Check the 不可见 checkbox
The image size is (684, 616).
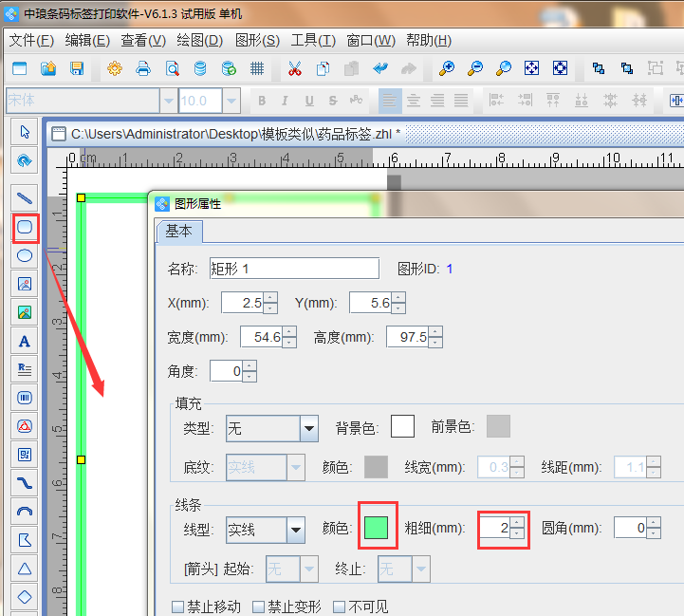[x=341, y=607]
